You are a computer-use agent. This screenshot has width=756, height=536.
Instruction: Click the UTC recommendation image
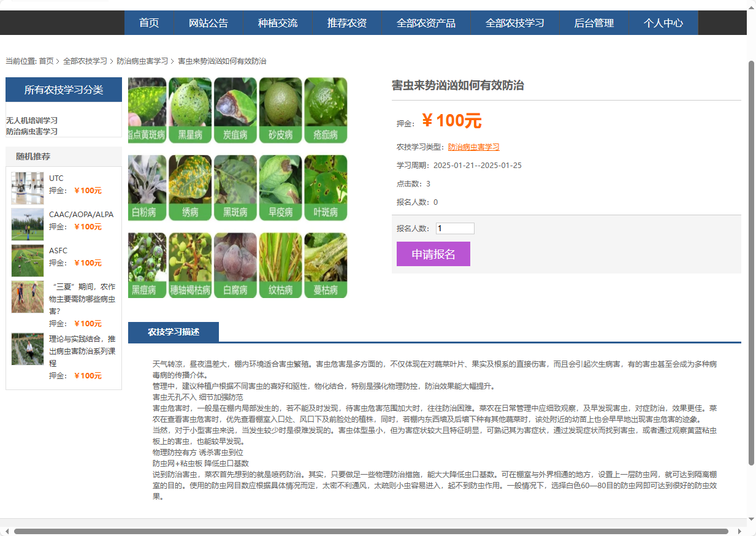click(x=27, y=188)
